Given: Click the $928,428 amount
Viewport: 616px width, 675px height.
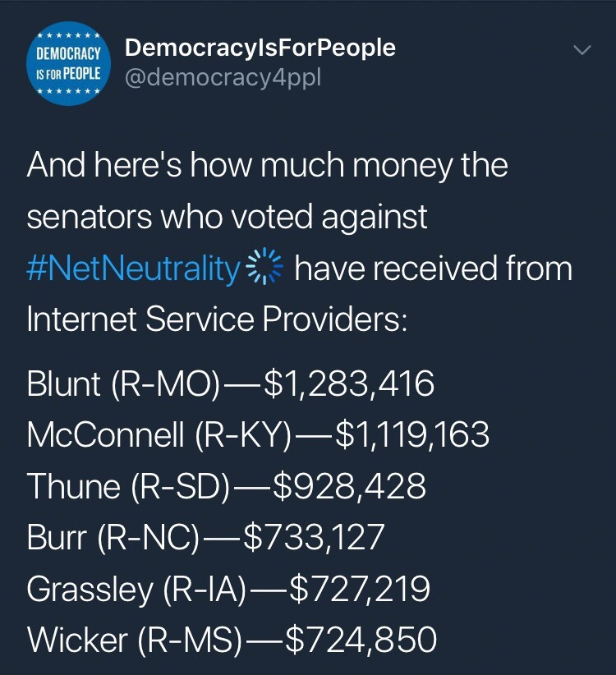Looking at the screenshot, I should [349, 486].
